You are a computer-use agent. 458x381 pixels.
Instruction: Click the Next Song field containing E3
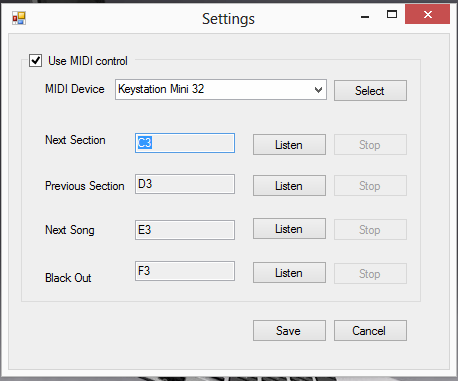[185, 230]
